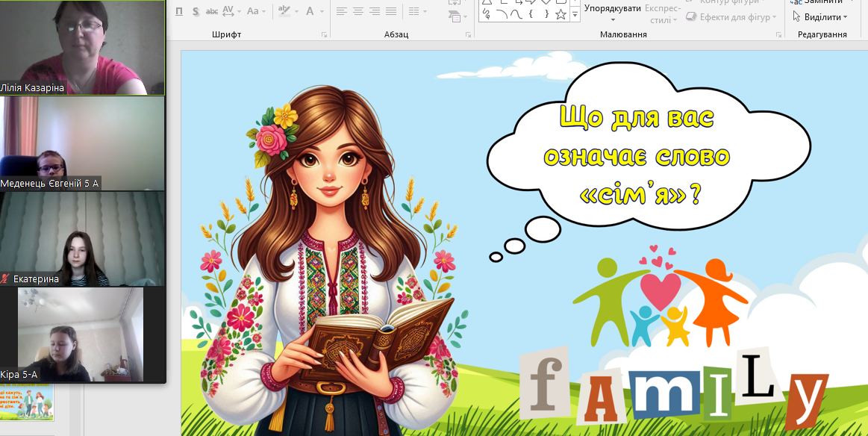The width and height of the screenshot is (868, 436).
Task: Toggle strikethrough (abc) formatting
Action: 211,11
